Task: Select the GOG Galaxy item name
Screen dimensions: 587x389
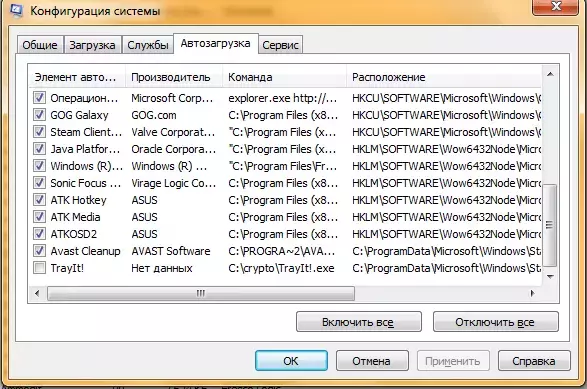Action: click(x=79, y=115)
